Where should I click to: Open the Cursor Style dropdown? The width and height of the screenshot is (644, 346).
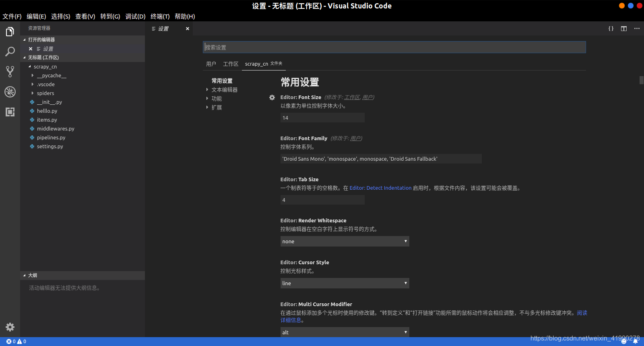[345, 283]
